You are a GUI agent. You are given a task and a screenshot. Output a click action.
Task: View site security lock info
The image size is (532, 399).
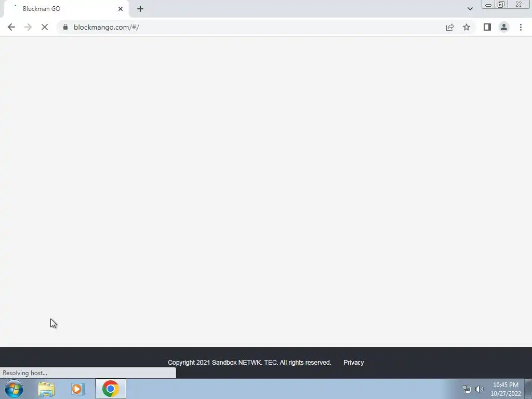(x=65, y=27)
